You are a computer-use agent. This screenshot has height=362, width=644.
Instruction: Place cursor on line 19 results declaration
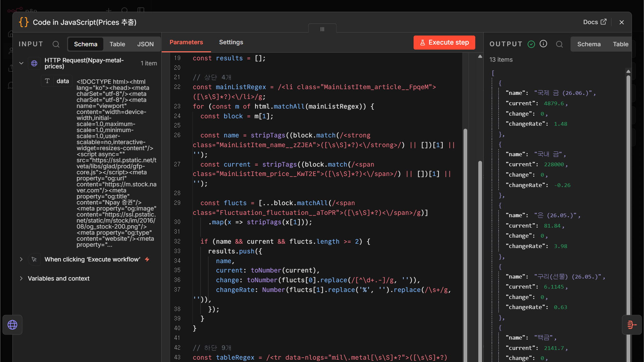229,58
